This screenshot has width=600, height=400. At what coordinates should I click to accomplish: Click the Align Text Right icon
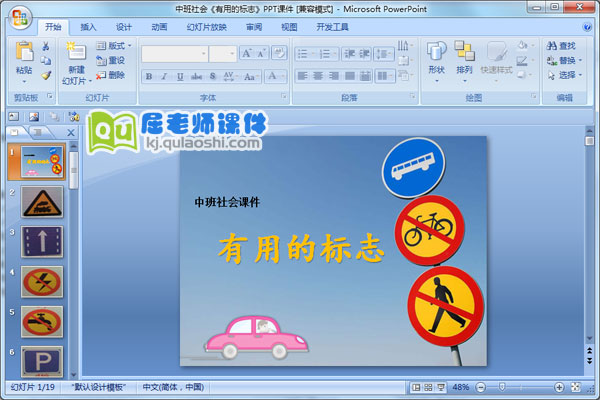tap(334, 76)
